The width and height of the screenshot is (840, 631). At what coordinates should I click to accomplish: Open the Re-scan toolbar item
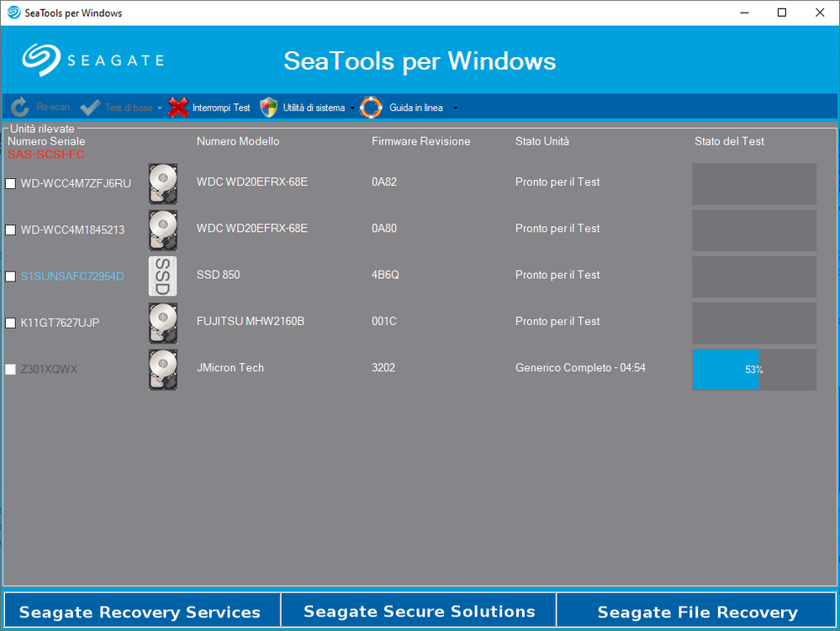click(x=40, y=107)
